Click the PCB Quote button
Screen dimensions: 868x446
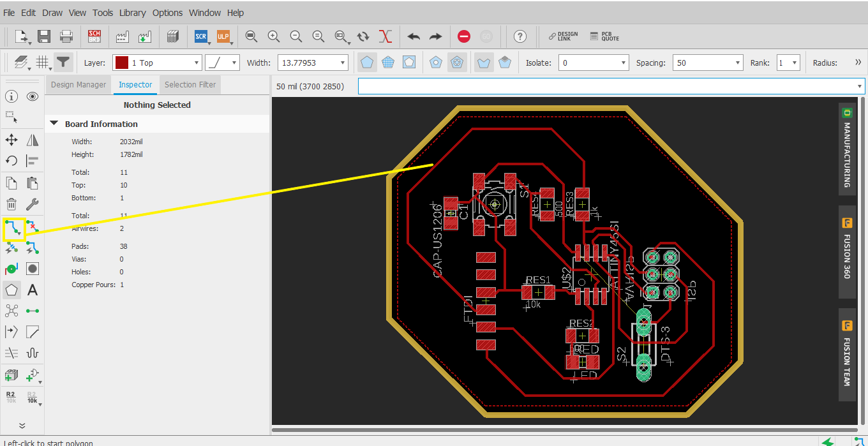(x=604, y=36)
